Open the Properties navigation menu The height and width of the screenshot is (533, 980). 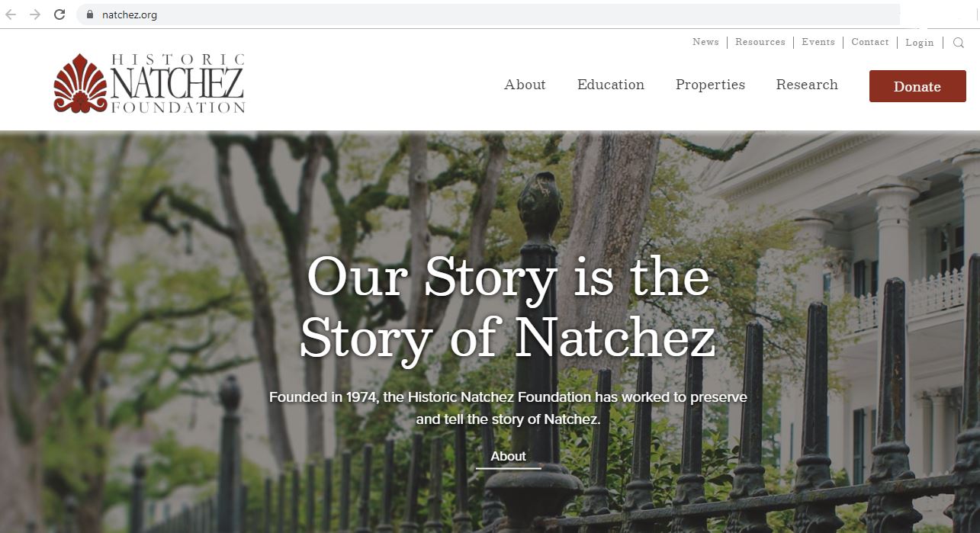pyautogui.click(x=710, y=85)
